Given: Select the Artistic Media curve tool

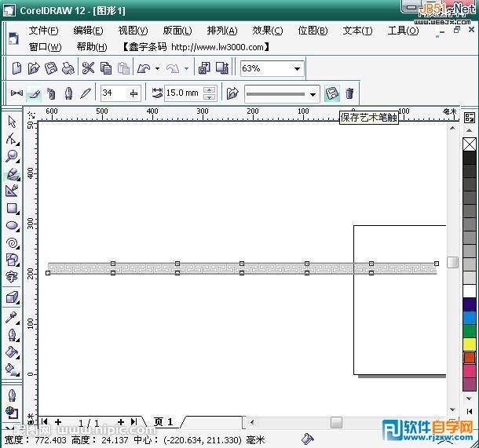Looking at the screenshot, I should pos(12,173).
